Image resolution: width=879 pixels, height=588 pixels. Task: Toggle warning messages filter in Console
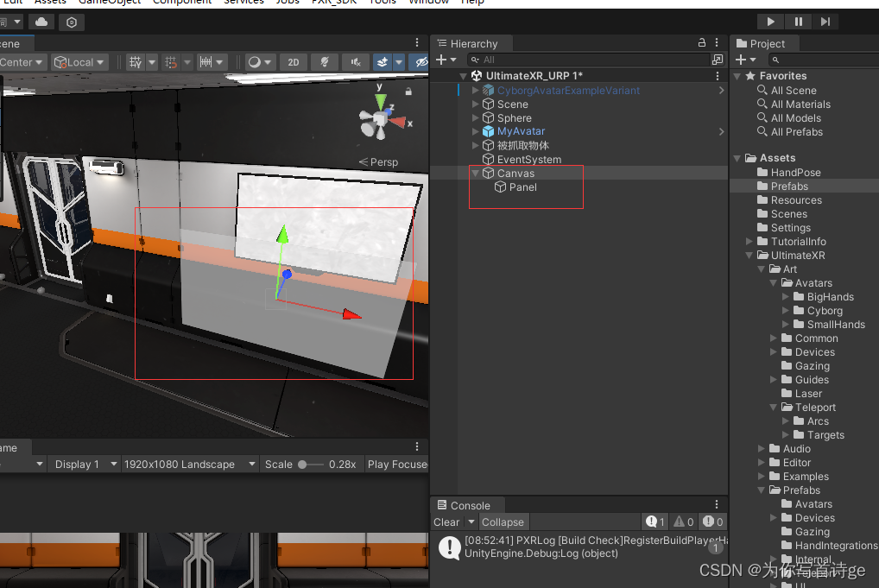point(683,522)
